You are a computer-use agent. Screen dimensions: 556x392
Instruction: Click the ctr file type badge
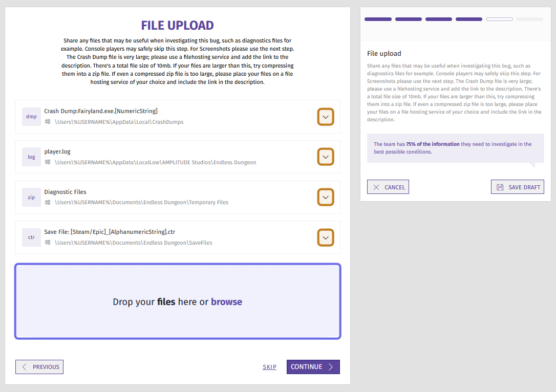coord(31,237)
